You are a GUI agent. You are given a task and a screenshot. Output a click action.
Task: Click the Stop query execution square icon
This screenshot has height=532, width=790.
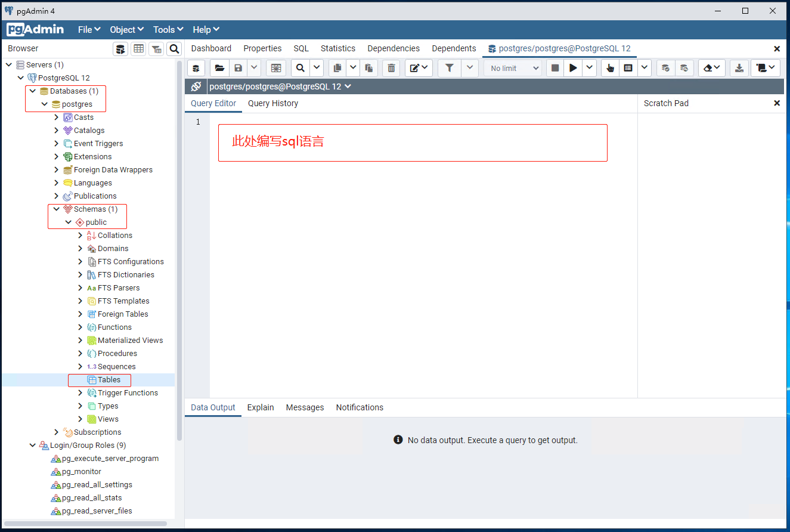[x=555, y=67]
